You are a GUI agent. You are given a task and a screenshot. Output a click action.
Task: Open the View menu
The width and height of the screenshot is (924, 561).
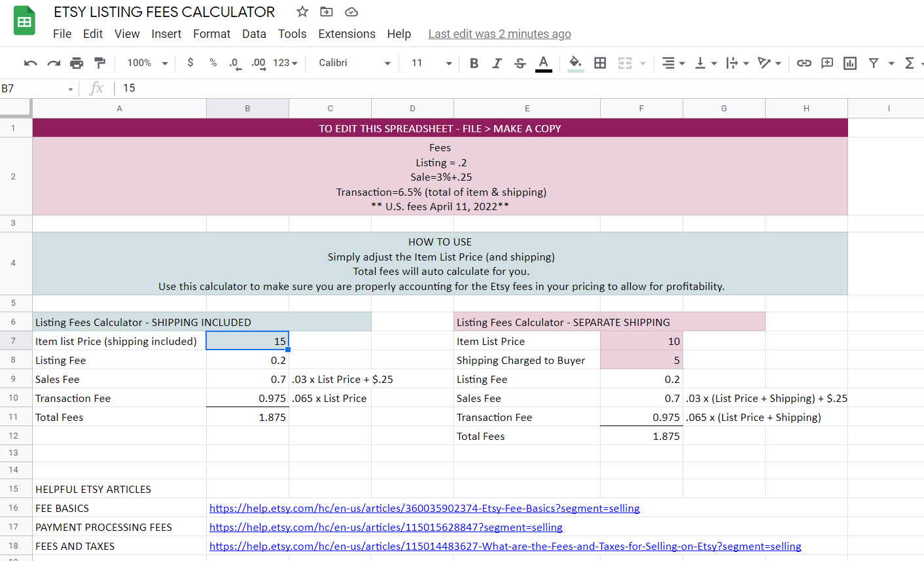click(x=127, y=34)
